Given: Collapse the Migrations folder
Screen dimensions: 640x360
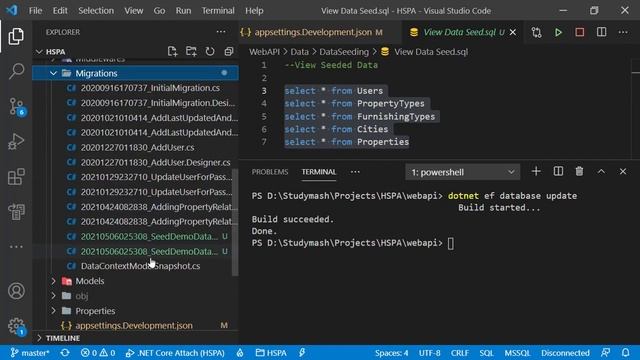Looking at the screenshot, I should tap(53, 73).
